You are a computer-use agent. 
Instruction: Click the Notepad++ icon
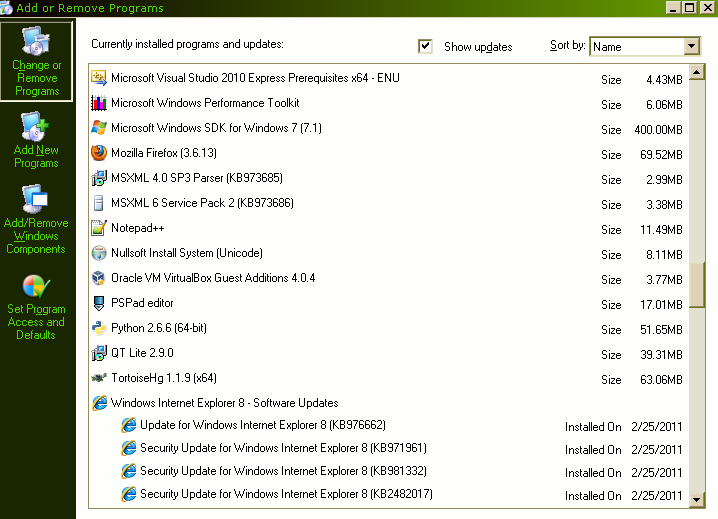point(98,228)
